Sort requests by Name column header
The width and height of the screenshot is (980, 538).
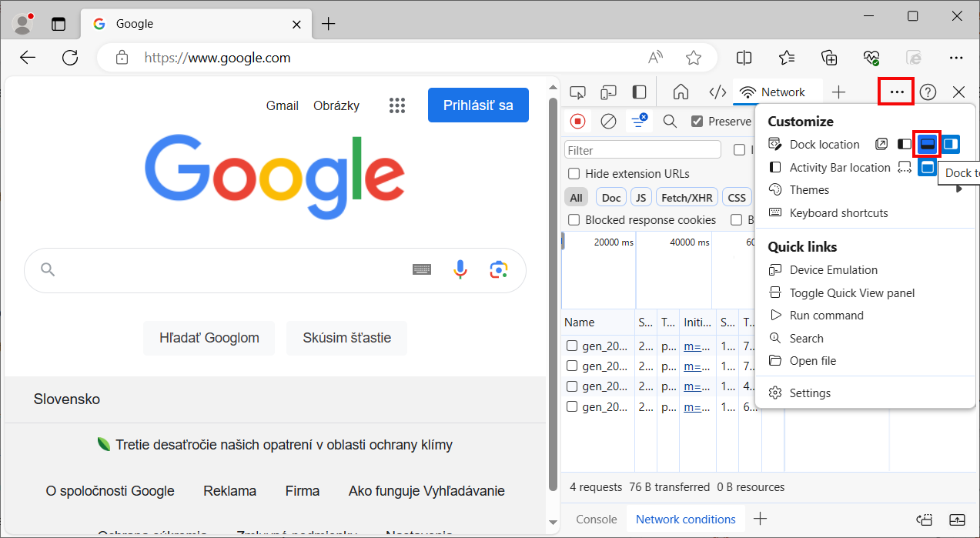tap(597, 322)
